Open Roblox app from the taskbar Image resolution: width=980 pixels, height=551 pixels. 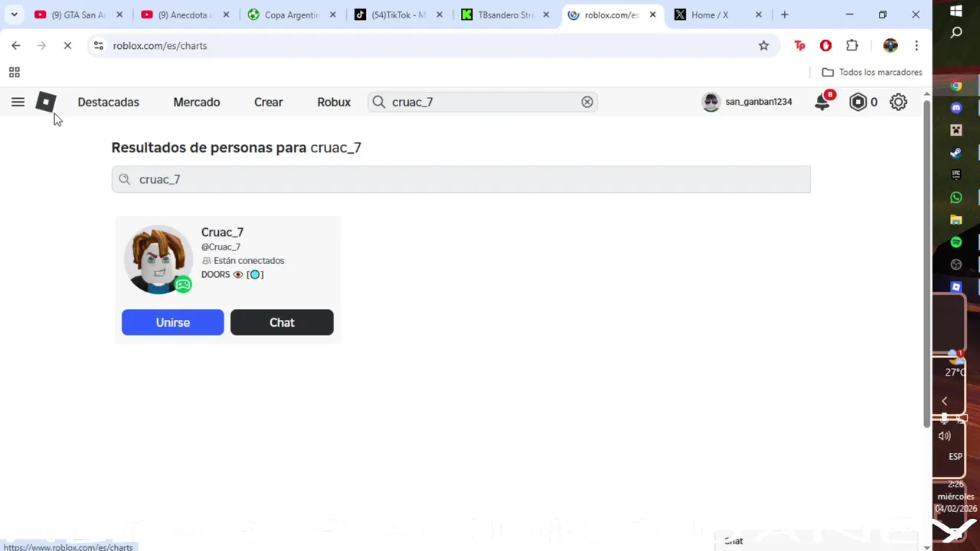pyautogui.click(x=956, y=286)
